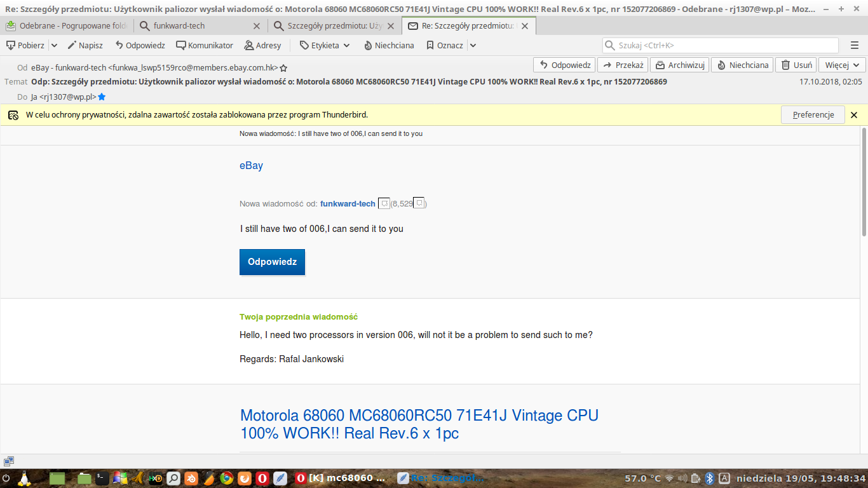This screenshot has width=868, height=488.
Task: Click the blue Odpowiedz button in message body
Action: (x=273, y=262)
